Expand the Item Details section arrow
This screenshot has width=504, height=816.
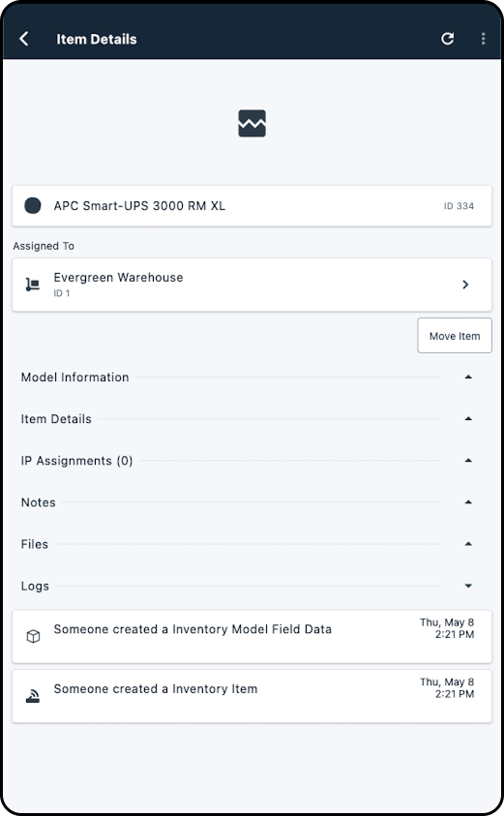click(468, 418)
